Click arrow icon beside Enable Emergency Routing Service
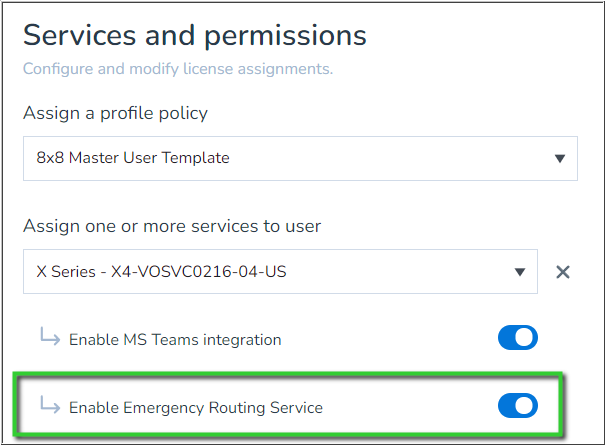 pyautogui.click(x=50, y=405)
